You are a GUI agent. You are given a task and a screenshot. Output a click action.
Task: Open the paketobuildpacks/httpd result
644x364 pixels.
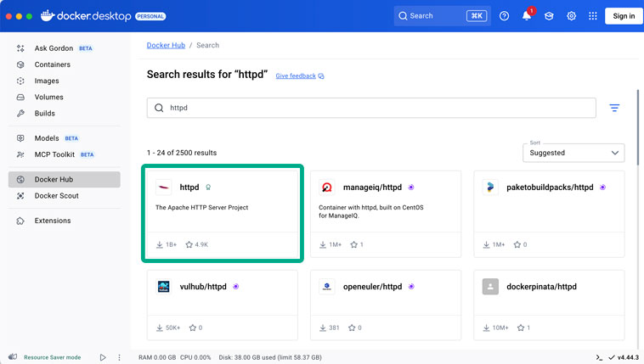(x=549, y=214)
